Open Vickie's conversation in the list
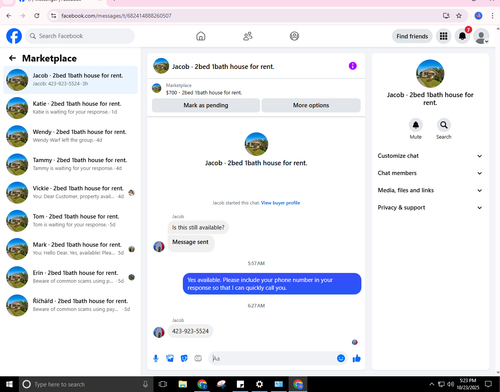The height and width of the screenshot is (392, 500). (x=70, y=192)
